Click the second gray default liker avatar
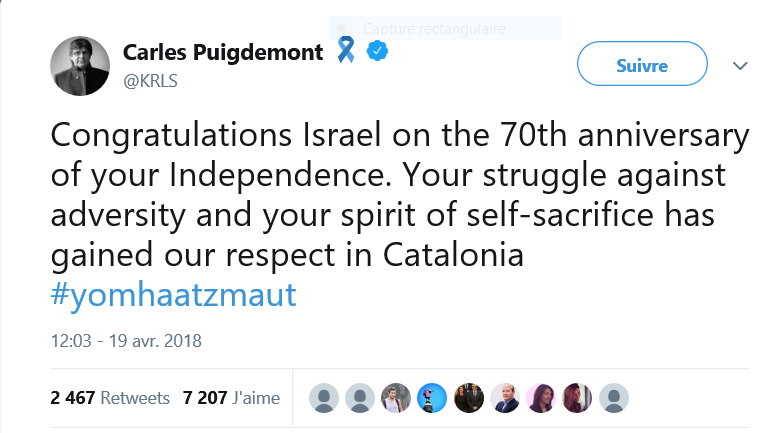 point(360,398)
